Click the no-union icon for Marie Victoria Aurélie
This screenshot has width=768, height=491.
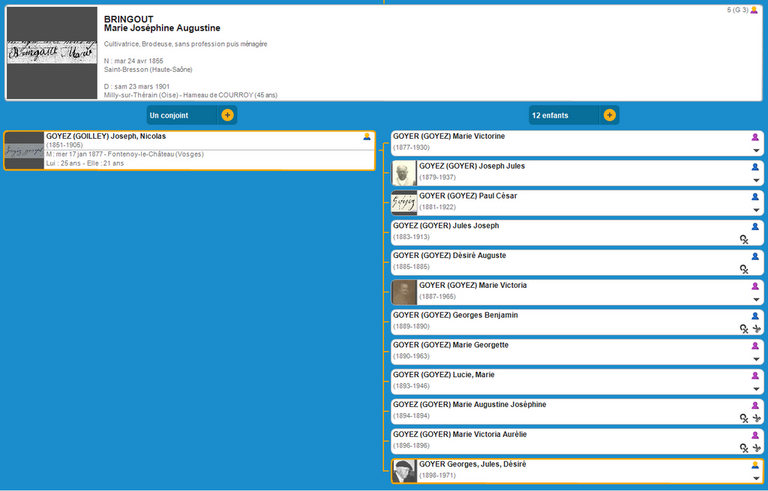(x=744, y=448)
